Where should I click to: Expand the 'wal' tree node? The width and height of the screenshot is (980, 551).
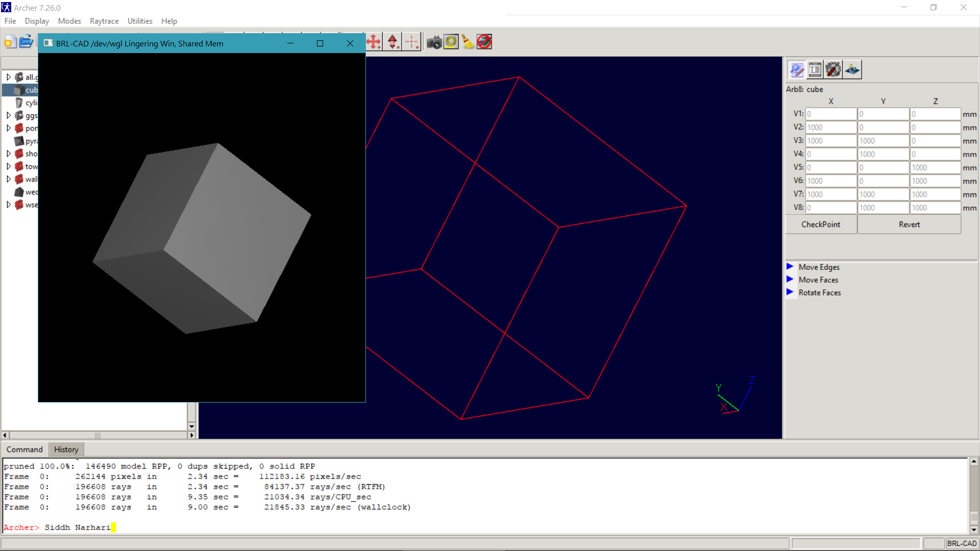coord(8,179)
